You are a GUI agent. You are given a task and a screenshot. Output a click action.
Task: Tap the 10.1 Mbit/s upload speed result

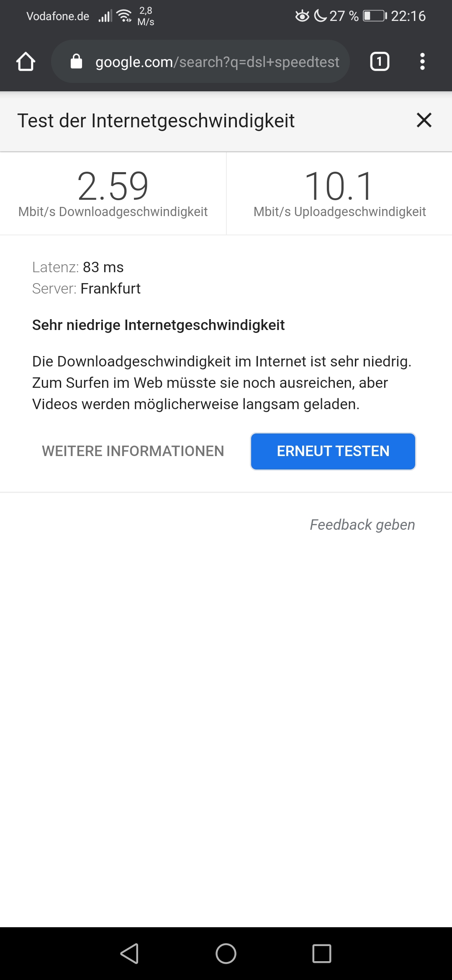339,193
